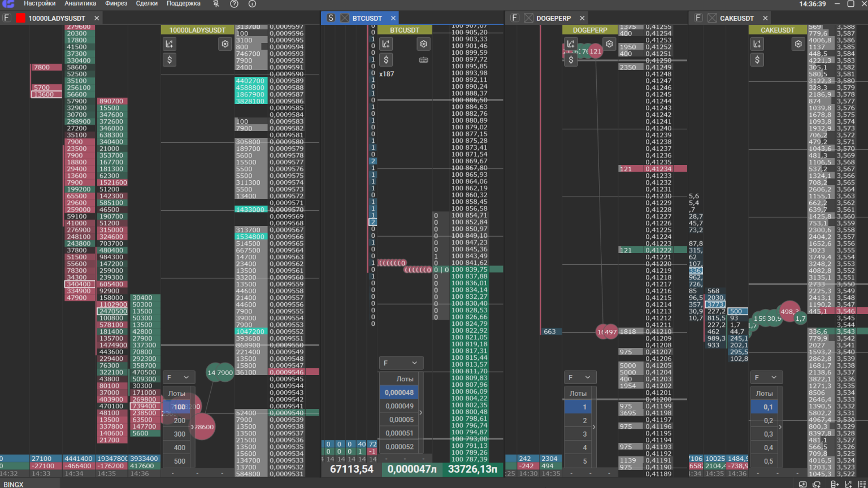Open gear settings in 10000LADYSUSDT panel

225,44
